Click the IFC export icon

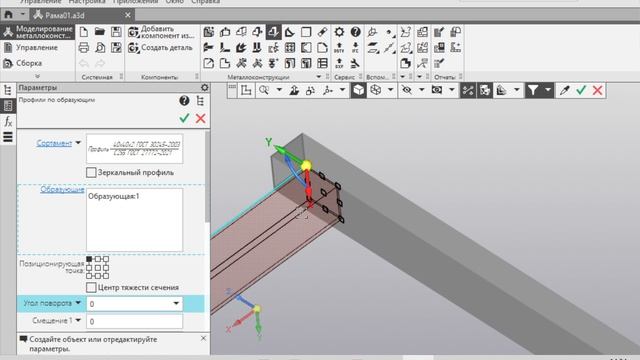[356, 48]
